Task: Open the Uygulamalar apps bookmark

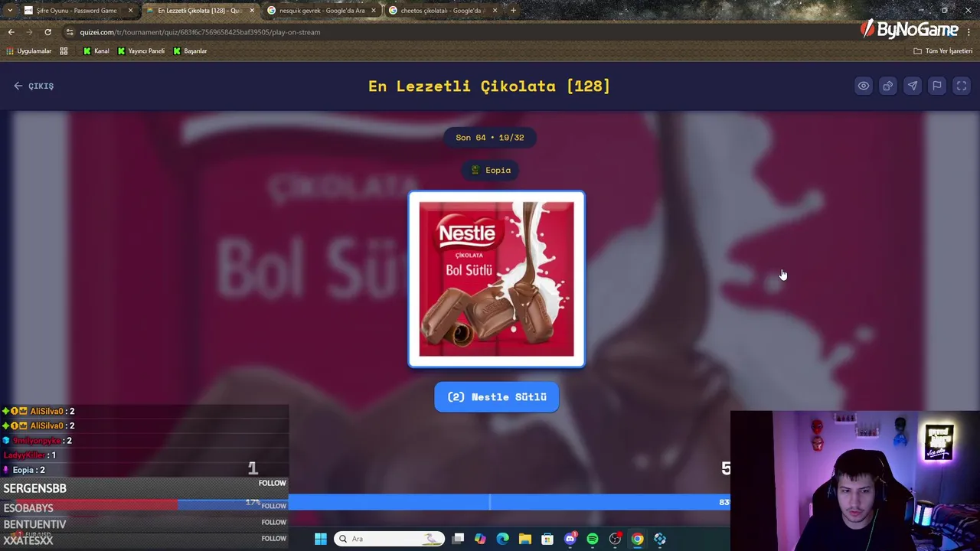Action: click(28, 51)
